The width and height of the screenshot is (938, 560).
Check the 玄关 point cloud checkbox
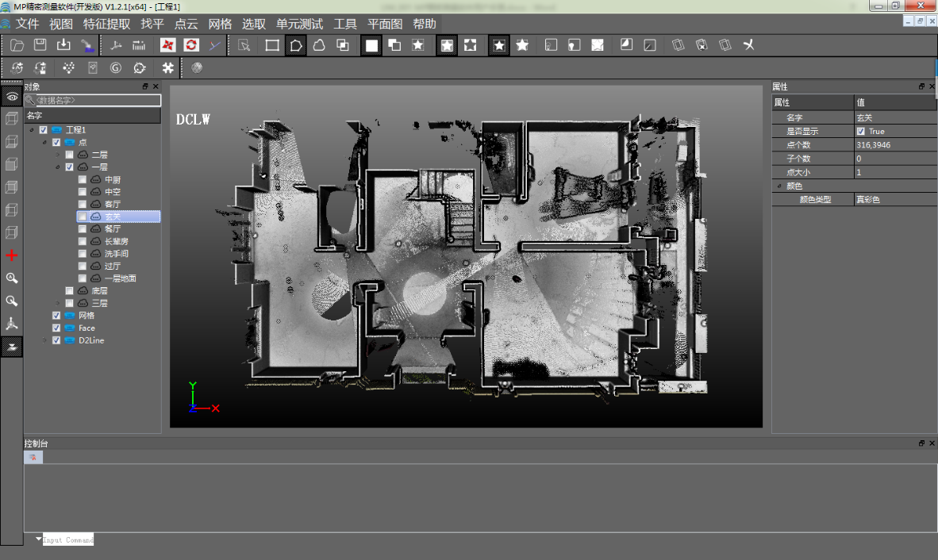click(83, 217)
